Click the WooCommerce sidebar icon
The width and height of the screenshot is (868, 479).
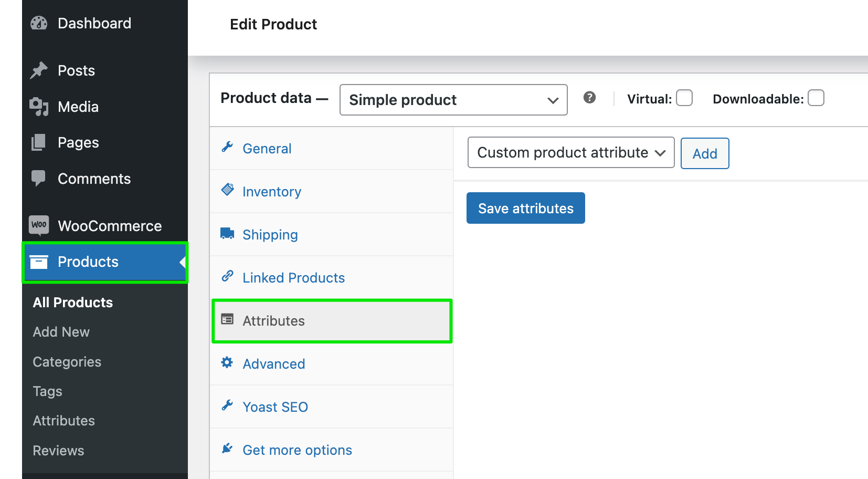tap(39, 225)
